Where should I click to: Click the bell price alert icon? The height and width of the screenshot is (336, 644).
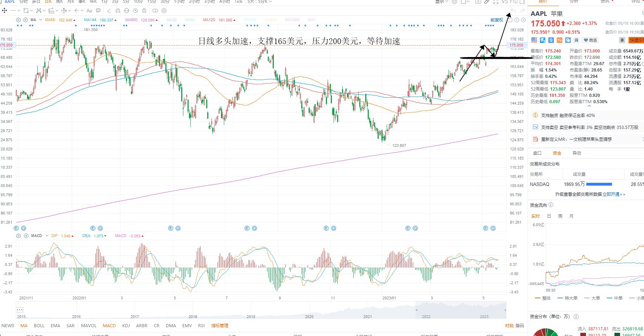coord(622,40)
